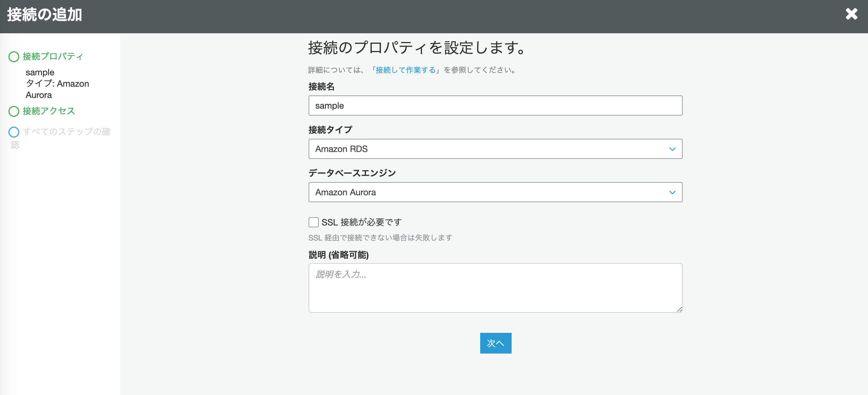Go to the すべてのステップの確認 step

66,132
